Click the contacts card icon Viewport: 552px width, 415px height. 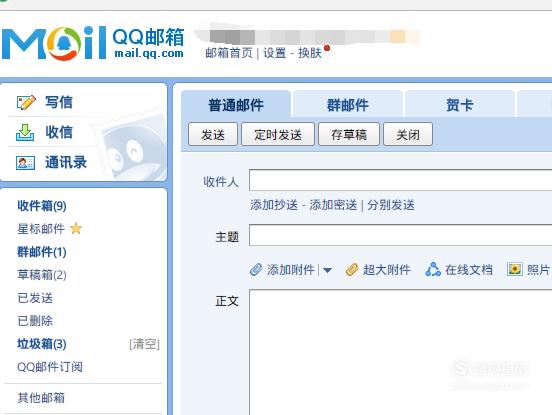pyautogui.click(x=25, y=163)
